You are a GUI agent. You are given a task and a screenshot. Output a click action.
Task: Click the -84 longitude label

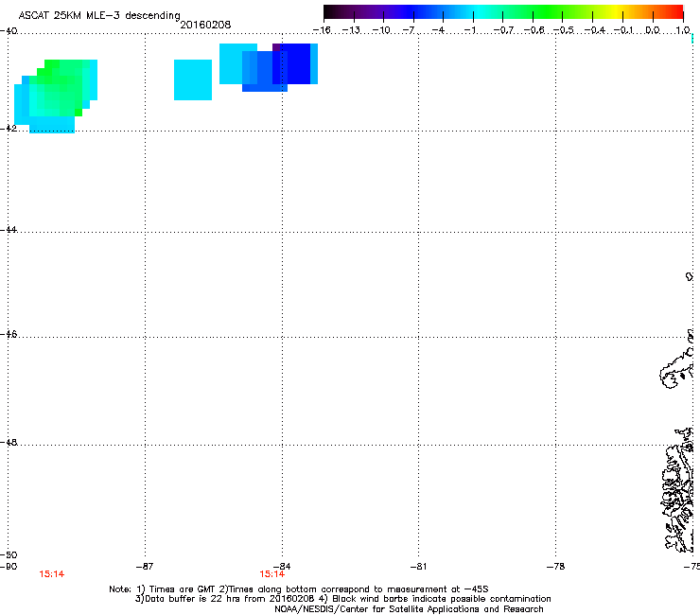tap(282, 567)
